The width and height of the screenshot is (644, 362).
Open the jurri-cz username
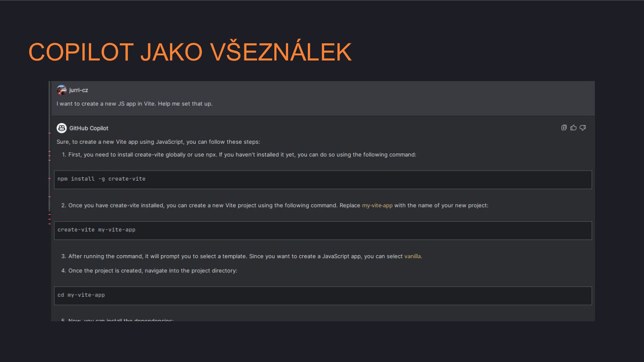coord(79,90)
